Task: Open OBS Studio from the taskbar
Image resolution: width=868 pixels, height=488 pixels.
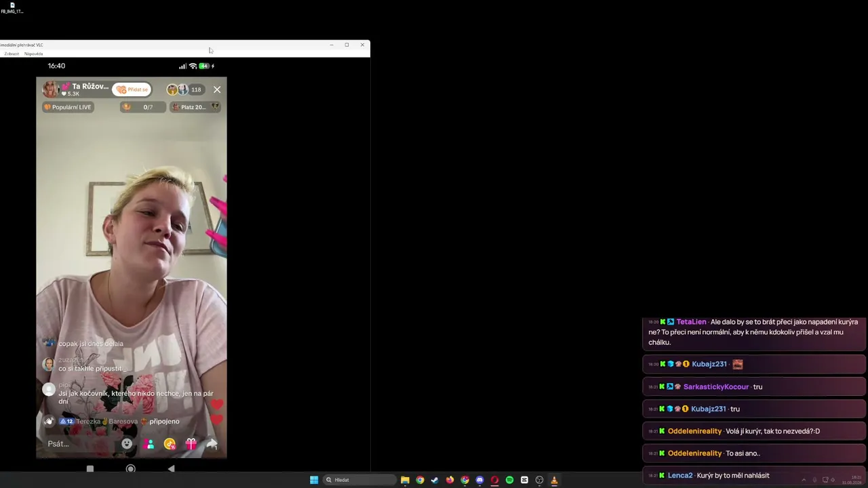Action: pyautogui.click(x=539, y=480)
